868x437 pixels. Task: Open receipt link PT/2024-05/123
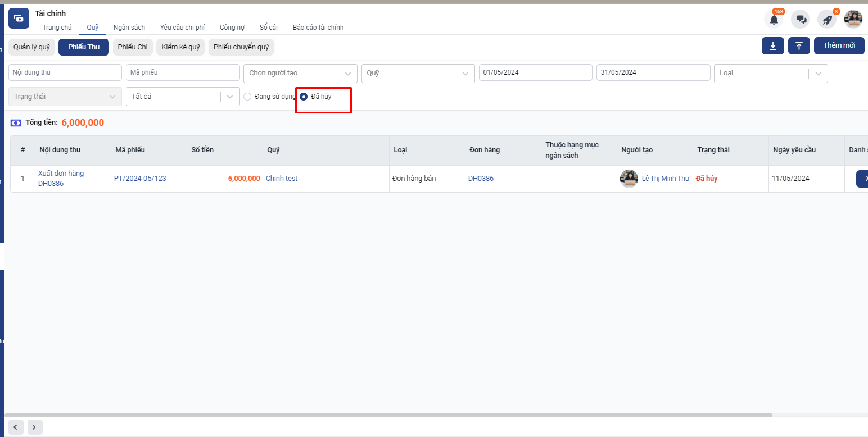coord(140,179)
